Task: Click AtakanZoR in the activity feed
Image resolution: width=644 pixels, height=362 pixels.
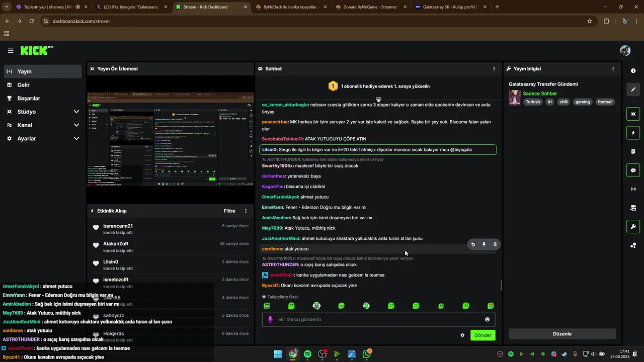Action: (x=116, y=244)
